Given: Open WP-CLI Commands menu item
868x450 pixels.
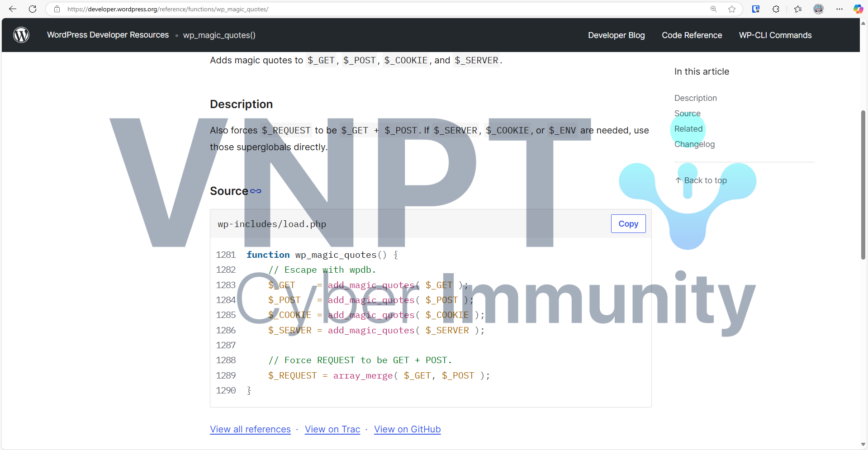Looking at the screenshot, I should pyautogui.click(x=775, y=35).
